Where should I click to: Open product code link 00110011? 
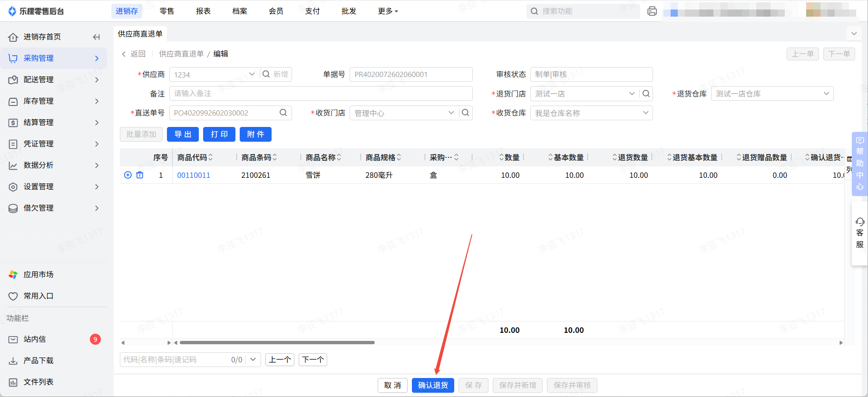(194, 175)
